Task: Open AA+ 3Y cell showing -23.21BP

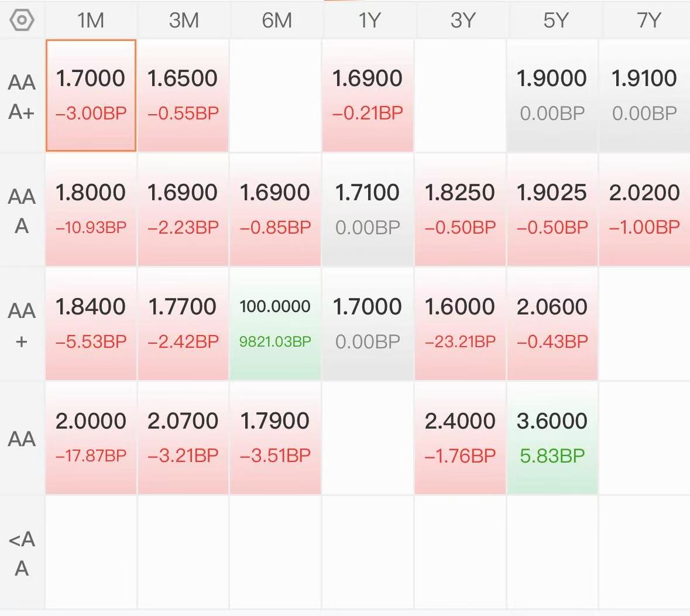Action: coord(460,324)
